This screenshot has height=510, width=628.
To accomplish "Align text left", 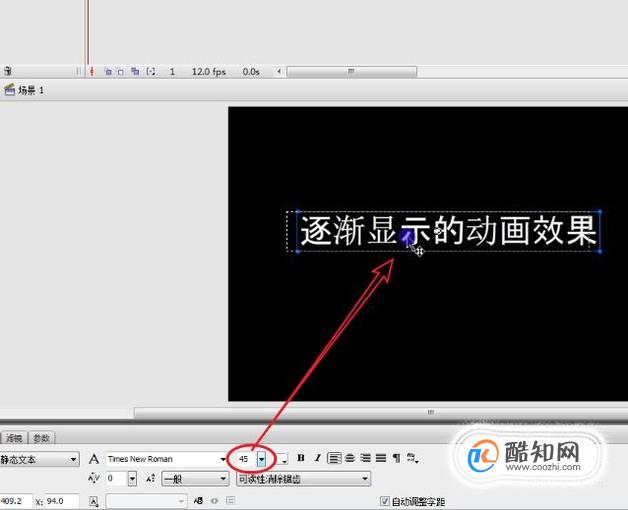I will 334,458.
